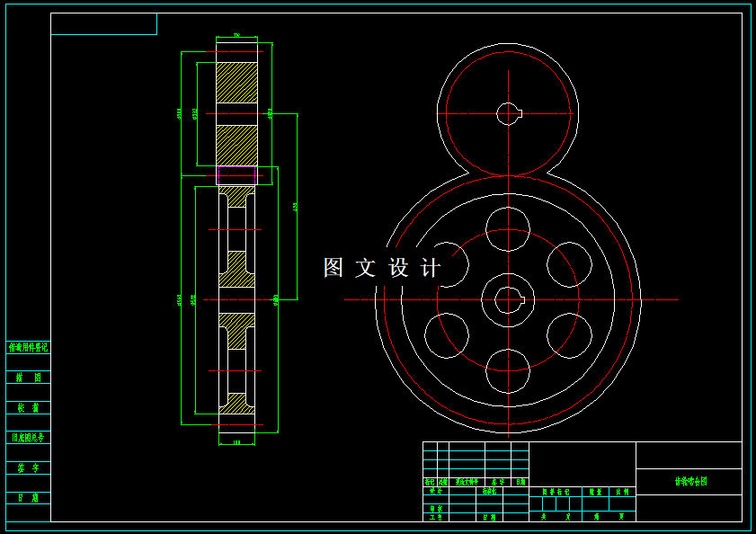Select the bottommost lightening hole of large gear
Screen dimensions: 756x534
click(x=508, y=371)
